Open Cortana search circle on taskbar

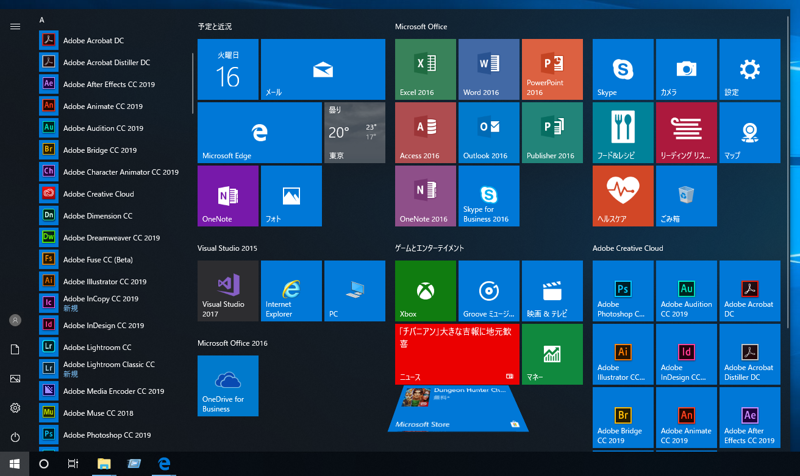click(x=44, y=464)
